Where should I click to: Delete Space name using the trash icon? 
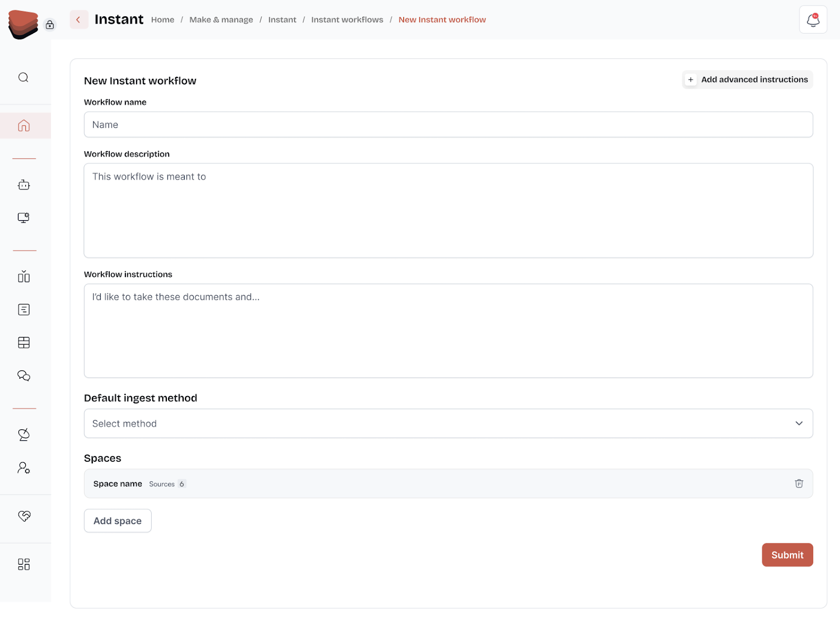799,483
